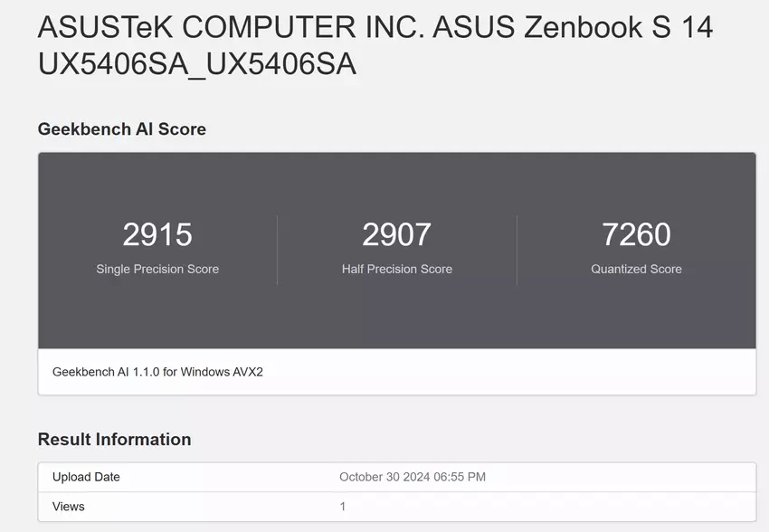Click the divider between Single and Half Precision scores
The height and width of the screenshot is (532, 769).
(277, 250)
